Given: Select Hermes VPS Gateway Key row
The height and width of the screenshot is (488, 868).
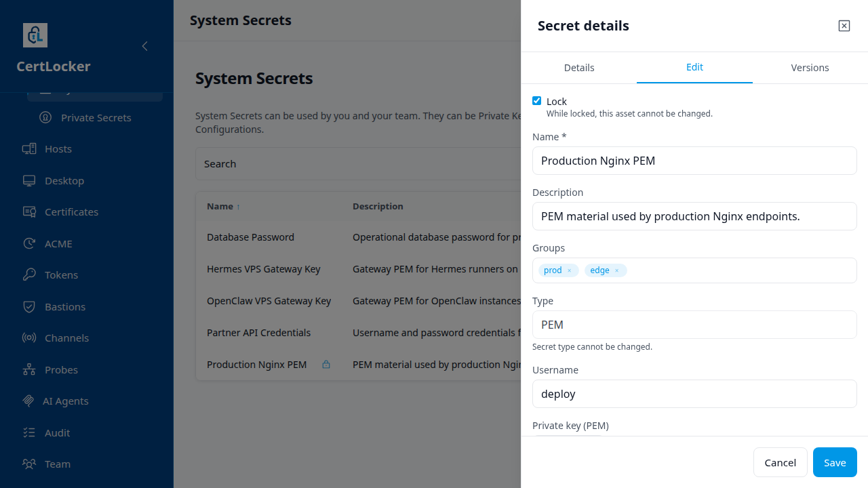Looking at the screenshot, I should point(358,269).
